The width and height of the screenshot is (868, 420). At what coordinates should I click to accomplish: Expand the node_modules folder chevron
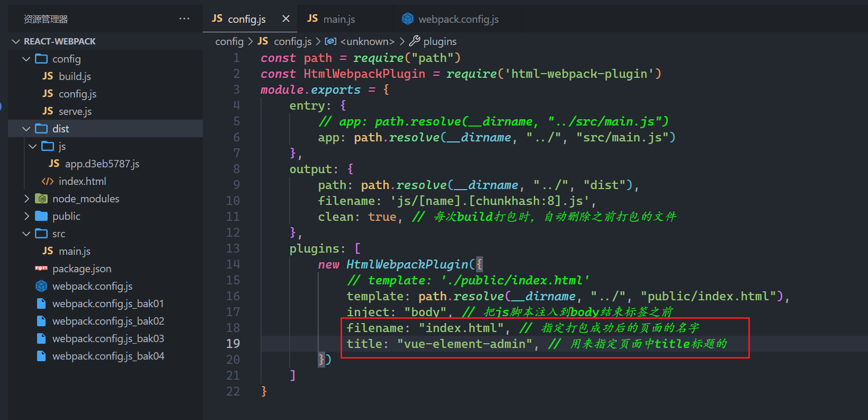point(26,199)
